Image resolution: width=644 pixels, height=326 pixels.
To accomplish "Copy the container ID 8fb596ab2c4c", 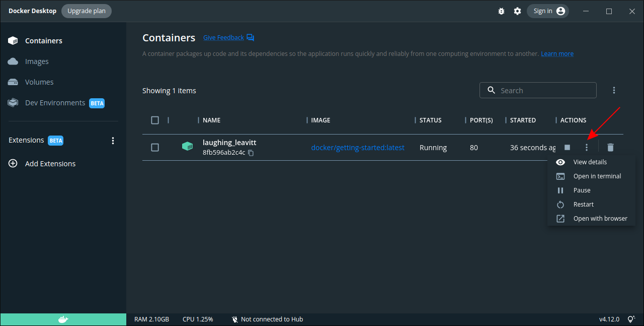I will [x=251, y=152].
